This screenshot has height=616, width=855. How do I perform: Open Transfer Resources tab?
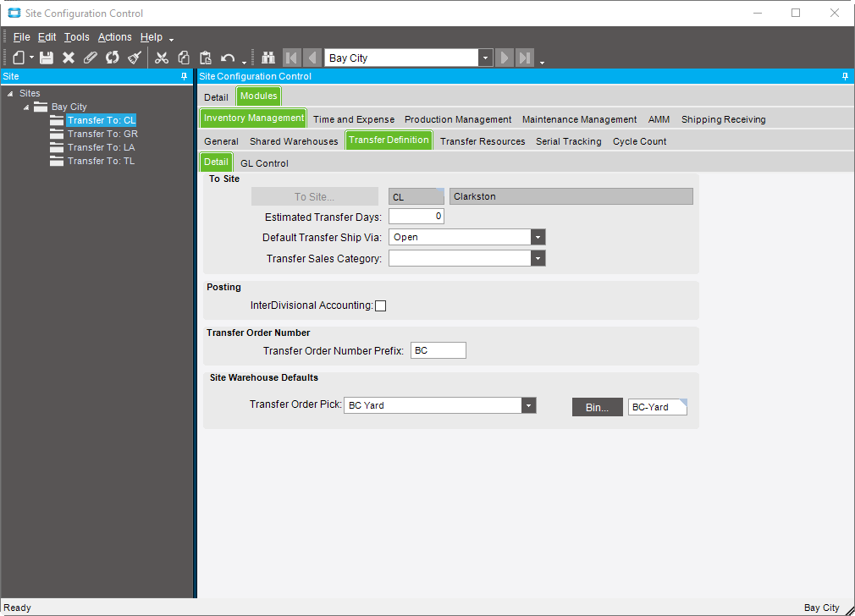click(x=483, y=141)
